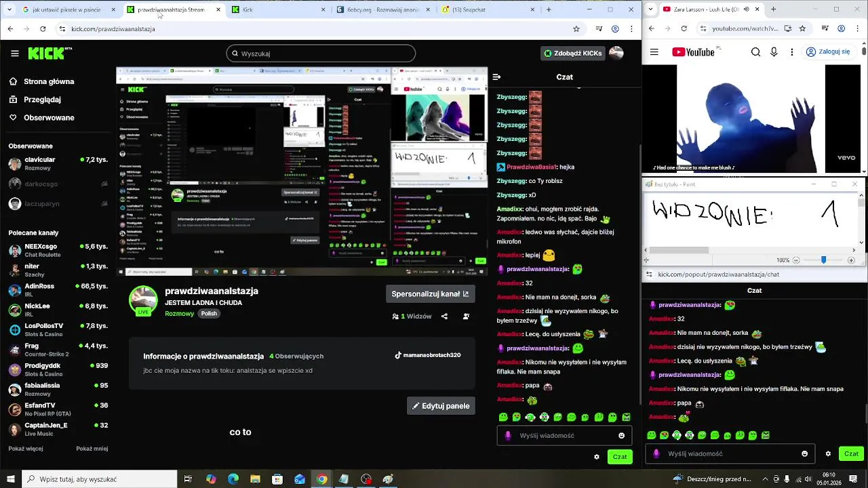Click the Zdobądź KICKs button

(574, 53)
